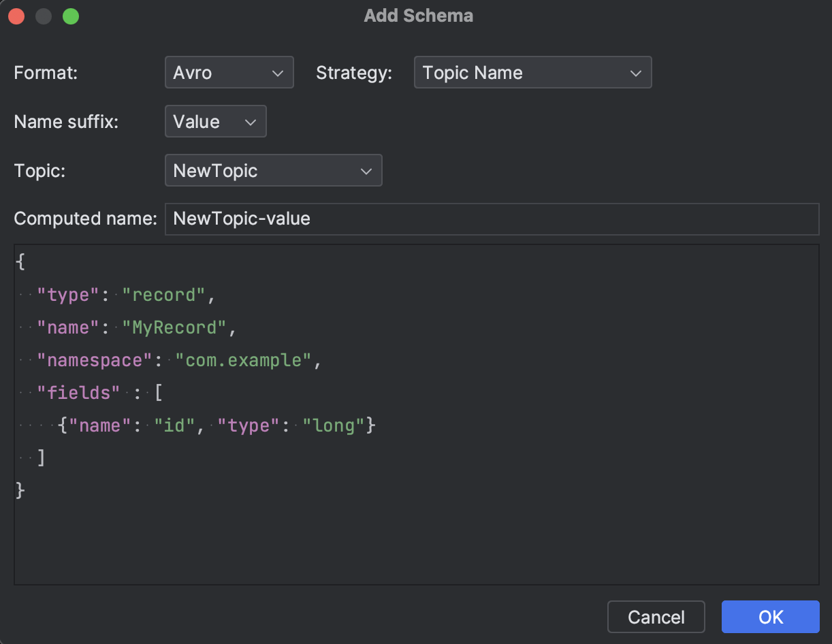Open the Strategy dropdown showing Topic Name
The image size is (832, 644).
[x=532, y=71]
